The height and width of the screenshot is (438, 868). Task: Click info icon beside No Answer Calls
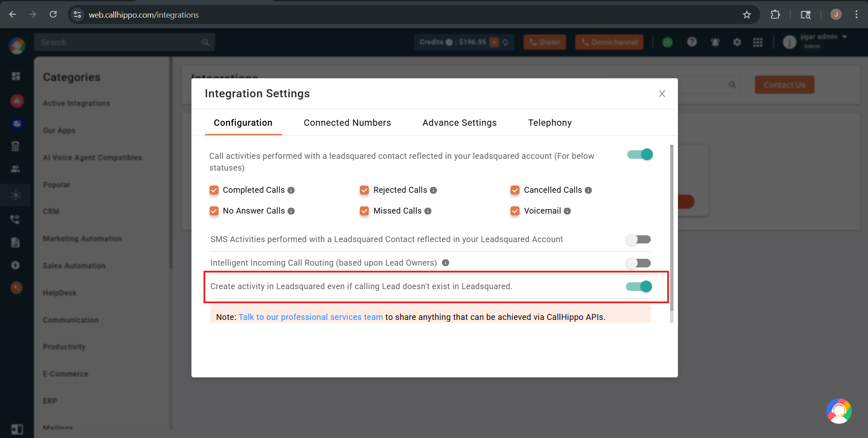(x=291, y=211)
